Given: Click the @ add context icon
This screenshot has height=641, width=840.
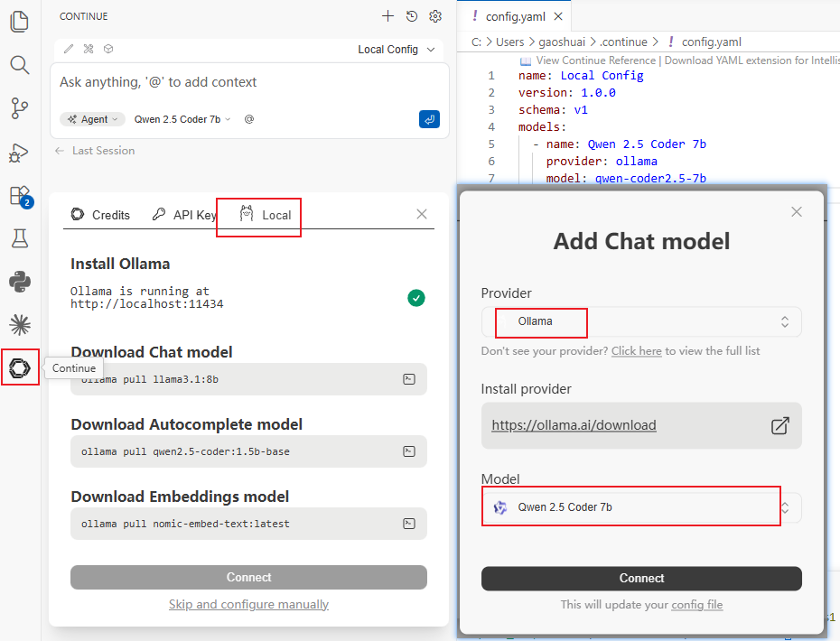Looking at the screenshot, I should [x=249, y=119].
